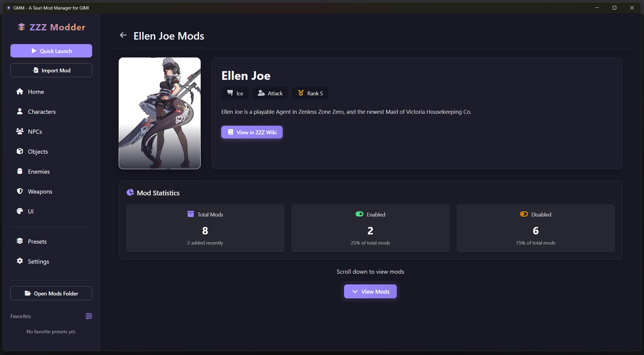Go back using the back arrow
Screen dimensions: 644x355
[123, 35]
